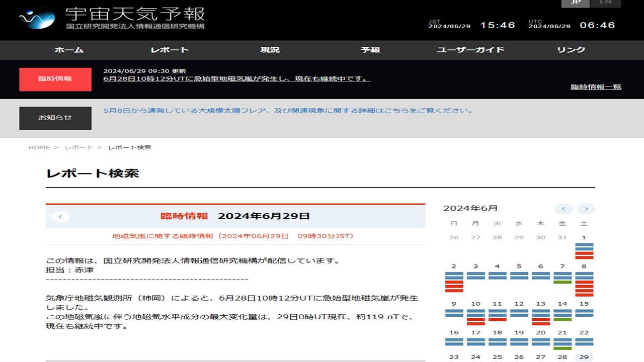The width and height of the screenshot is (644, 362).
Task: Open red report bar under June 1
Action: [x=584, y=253]
